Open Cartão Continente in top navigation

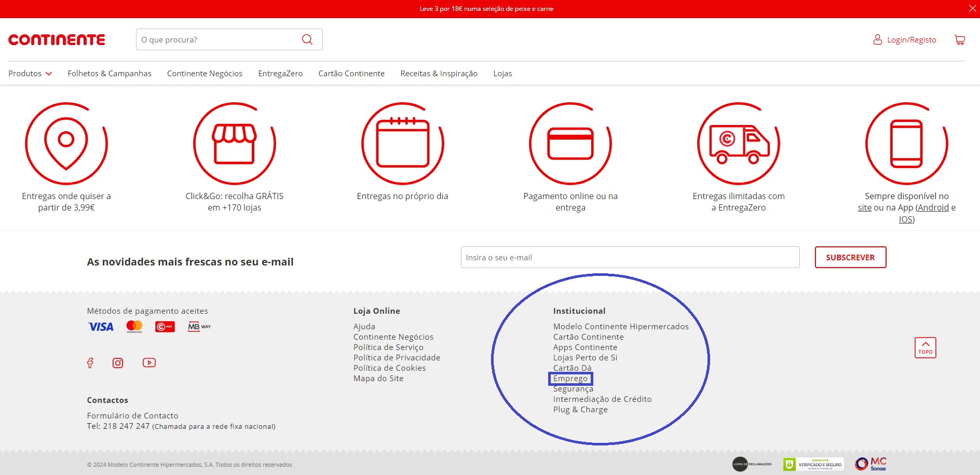click(x=351, y=74)
